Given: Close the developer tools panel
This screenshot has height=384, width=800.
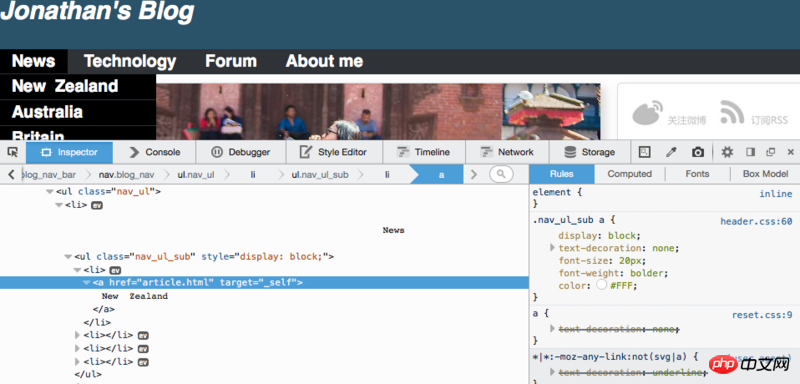Looking at the screenshot, I should [790, 152].
